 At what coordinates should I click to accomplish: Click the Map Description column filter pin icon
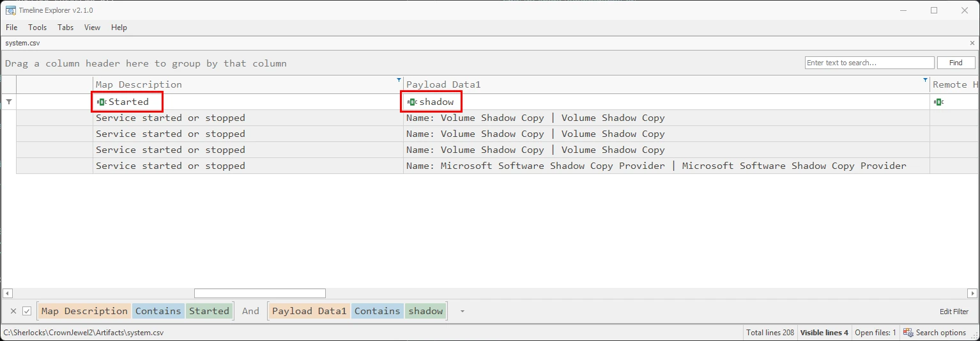(399, 80)
